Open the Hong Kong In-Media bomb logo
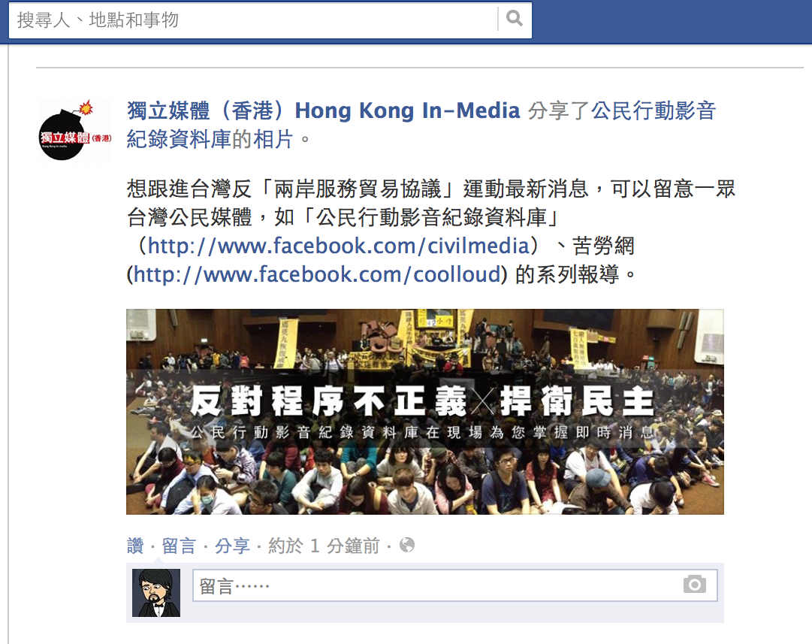This screenshot has width=812, height=644. [x=75, y=129]
